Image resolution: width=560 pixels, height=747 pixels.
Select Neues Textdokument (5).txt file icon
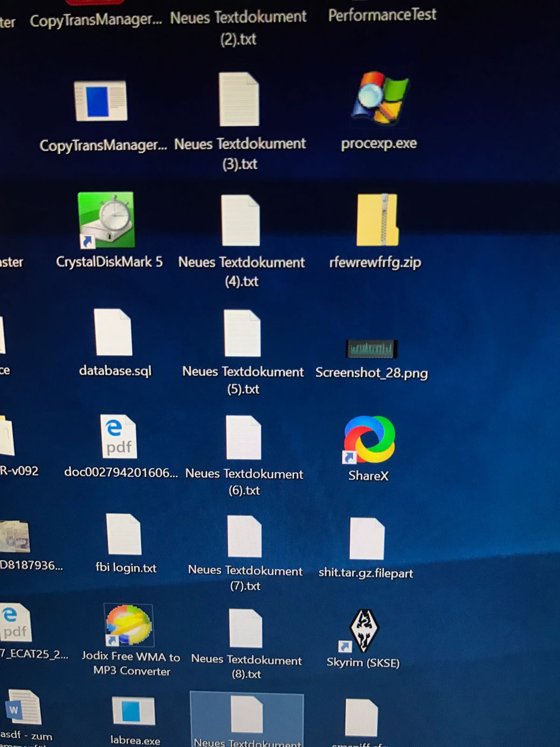(x=242, y=333)
